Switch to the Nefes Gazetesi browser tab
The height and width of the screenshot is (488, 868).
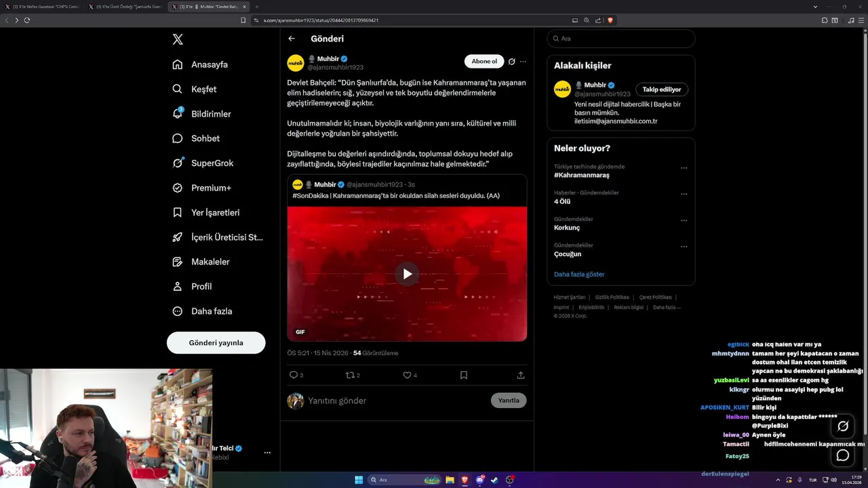coord(43,6)
